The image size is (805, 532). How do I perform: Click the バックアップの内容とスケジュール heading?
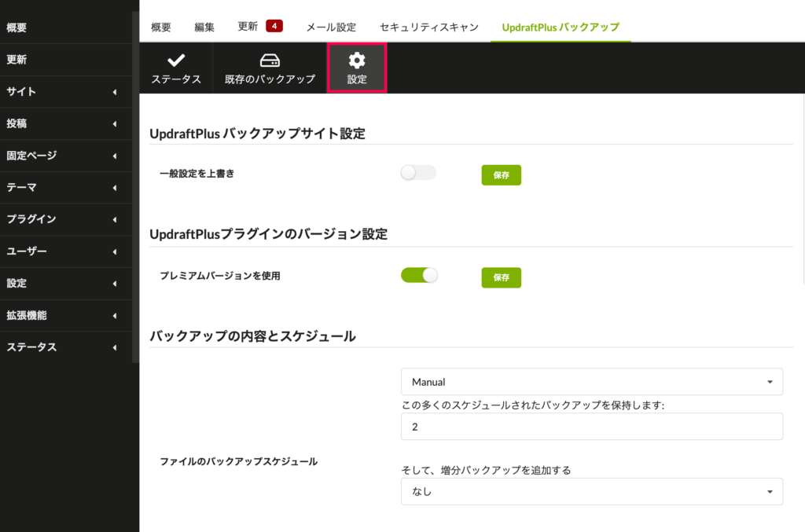pos(252,336)
